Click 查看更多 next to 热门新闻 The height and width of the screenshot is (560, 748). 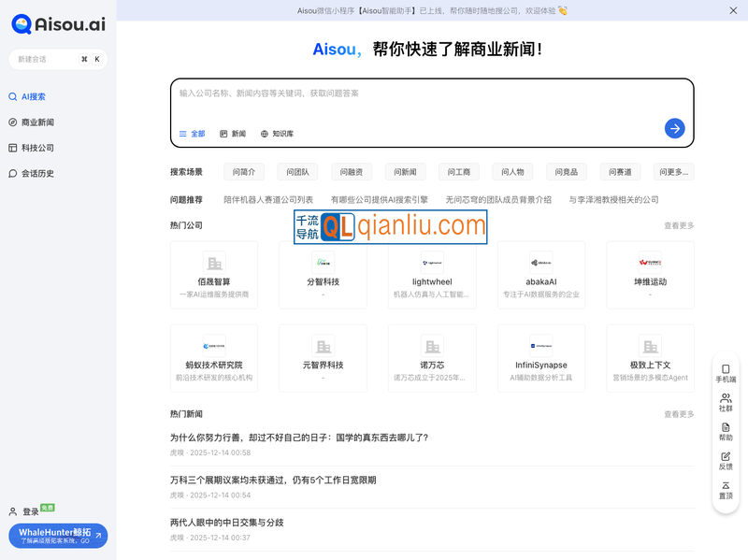(682, 413)
